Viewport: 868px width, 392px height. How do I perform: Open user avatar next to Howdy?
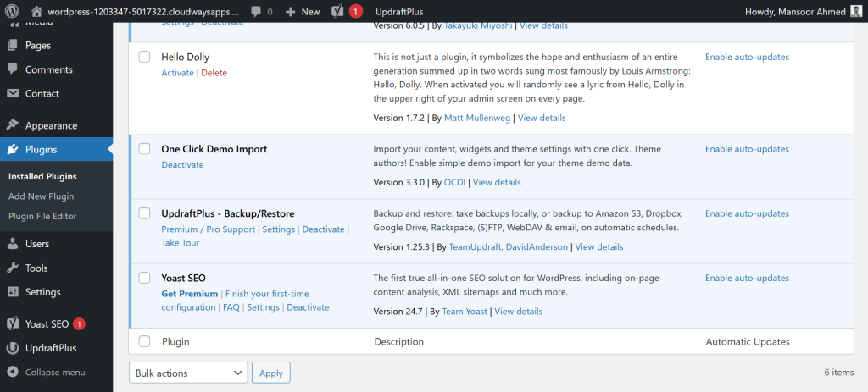856,11
